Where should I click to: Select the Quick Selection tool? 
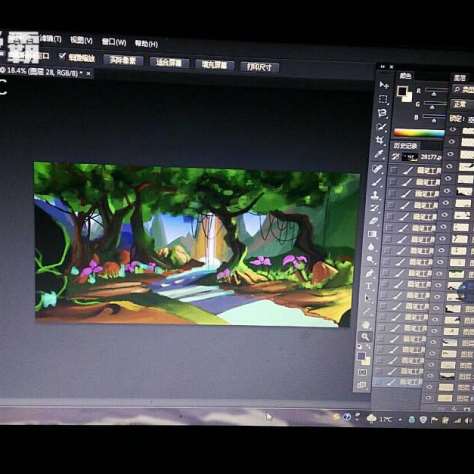click(x=381, y=127)
